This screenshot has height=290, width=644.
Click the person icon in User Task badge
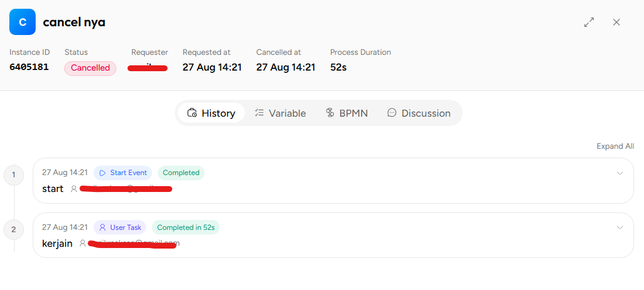click(x=103, y=227)
